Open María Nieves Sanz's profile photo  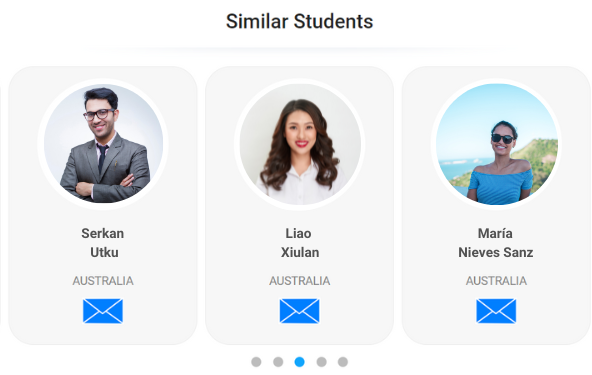[496, 144]
